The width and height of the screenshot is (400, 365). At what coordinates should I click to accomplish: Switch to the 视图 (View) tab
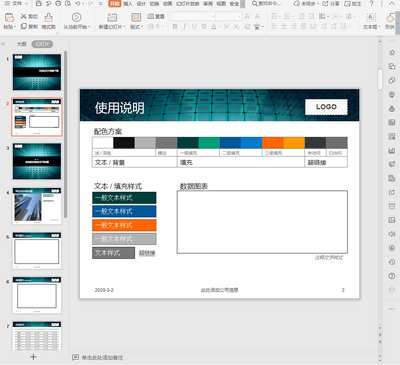click(x=221, y=4)
